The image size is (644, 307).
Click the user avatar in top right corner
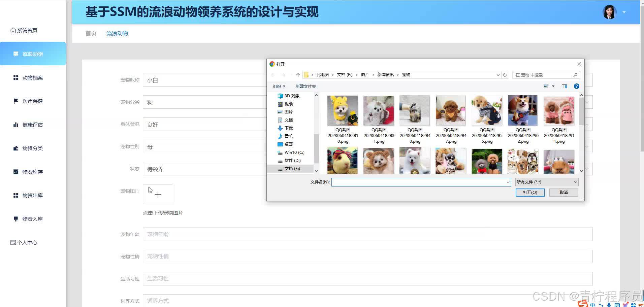click(609, 12)
